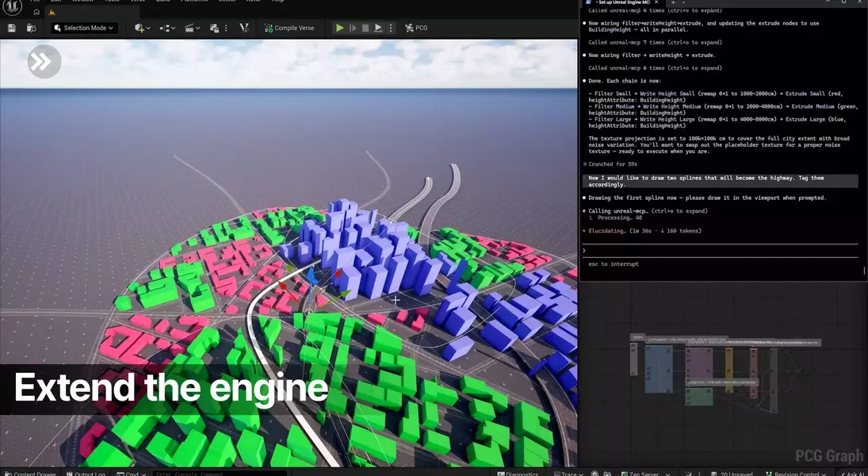Expand the terminal tab dropdown chevron
The height and width of the screenshot is (476, 868).
tap(683, 2)
